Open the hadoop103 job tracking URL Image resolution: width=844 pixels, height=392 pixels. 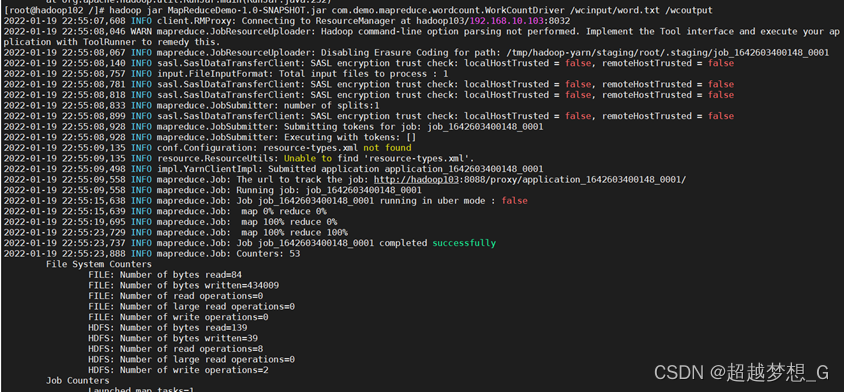(x=530, y=180)
